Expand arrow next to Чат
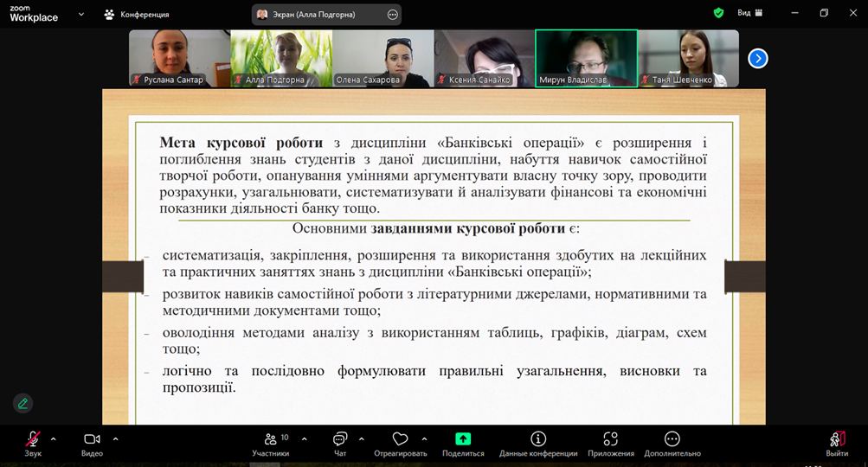The height and width of the screenshot is (467, 868). click(x=362, y=439)
